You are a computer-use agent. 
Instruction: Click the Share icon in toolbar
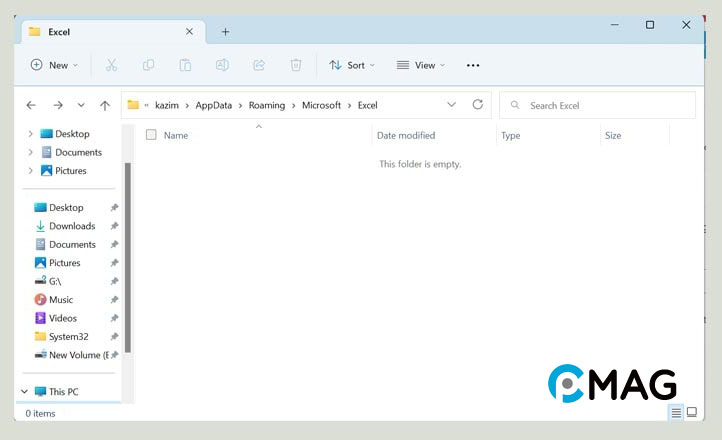(x=259, y=65)
